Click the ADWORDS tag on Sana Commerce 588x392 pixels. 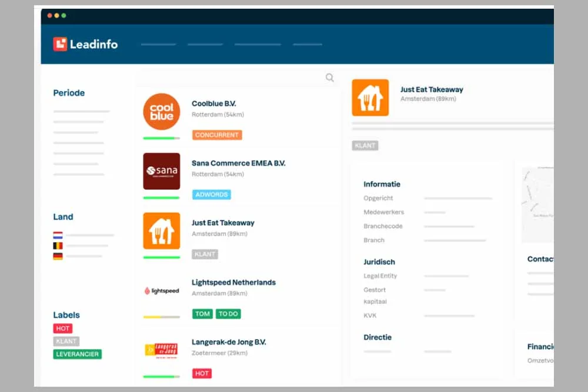click(x=212, y=195)
